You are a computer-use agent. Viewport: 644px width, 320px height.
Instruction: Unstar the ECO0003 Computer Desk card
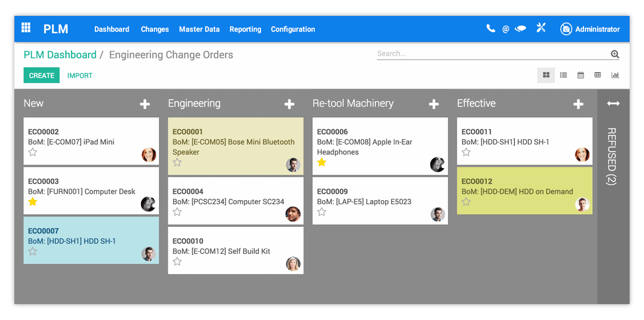coord(33,202)
